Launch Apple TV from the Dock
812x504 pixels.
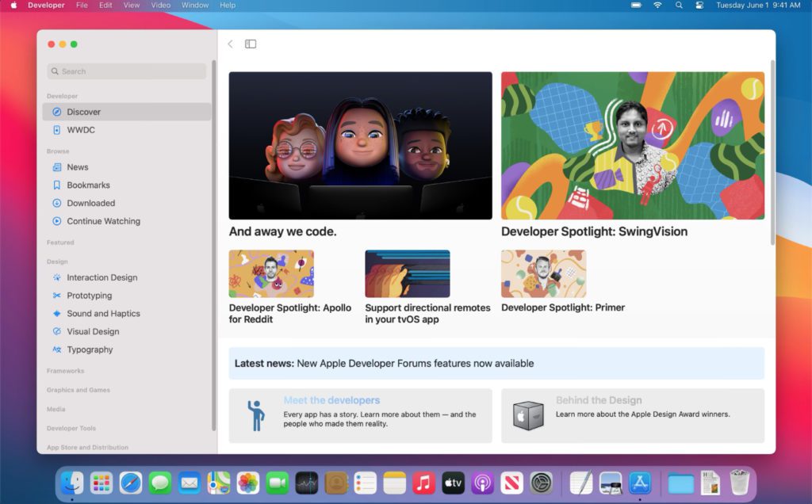[x=453, y=481]
